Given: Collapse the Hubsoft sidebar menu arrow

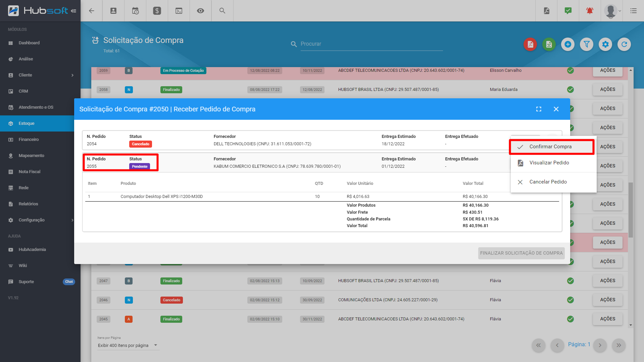Looking at the screenshot, I should pyautogui.click(x=73, y=11).
